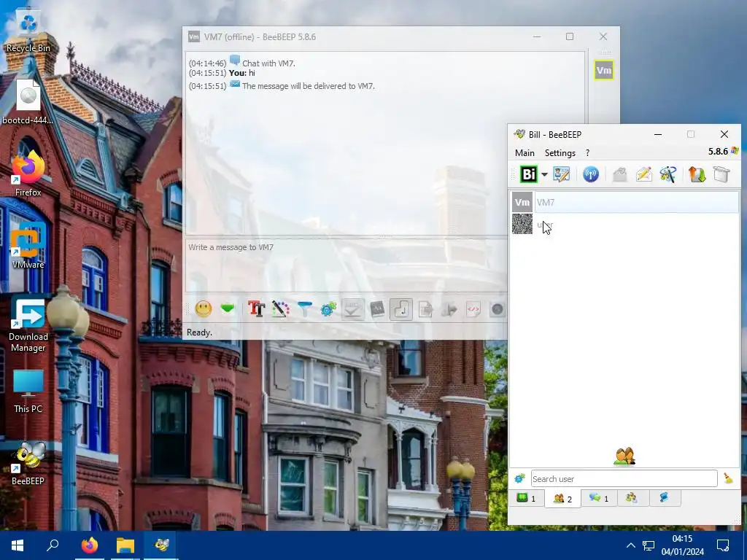Open taskbar search magnifier
Image resolution: width=747 pixels, height=560 pixels.
click(x=53, y=545)
